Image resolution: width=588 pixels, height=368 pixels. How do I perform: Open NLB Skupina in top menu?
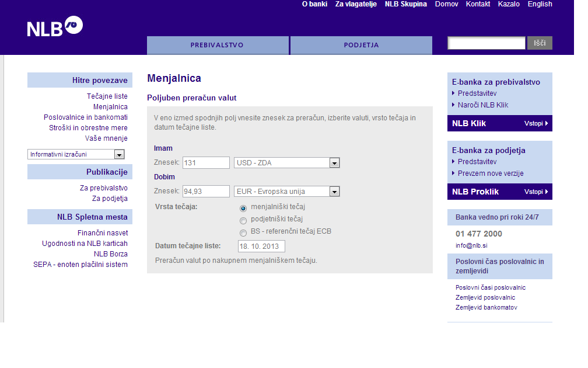406,4
